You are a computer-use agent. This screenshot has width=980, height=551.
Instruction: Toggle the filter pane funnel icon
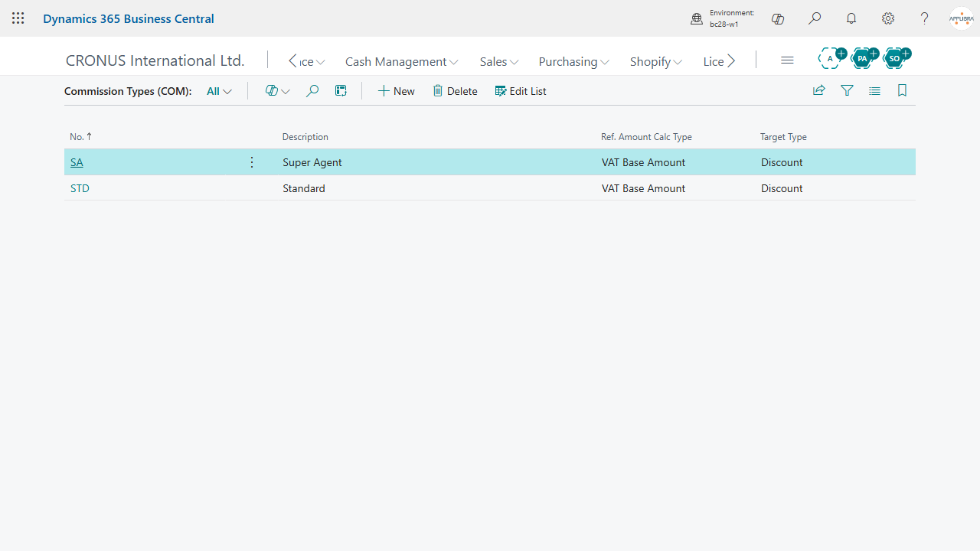pyautogui.click(x=847, y=90)
